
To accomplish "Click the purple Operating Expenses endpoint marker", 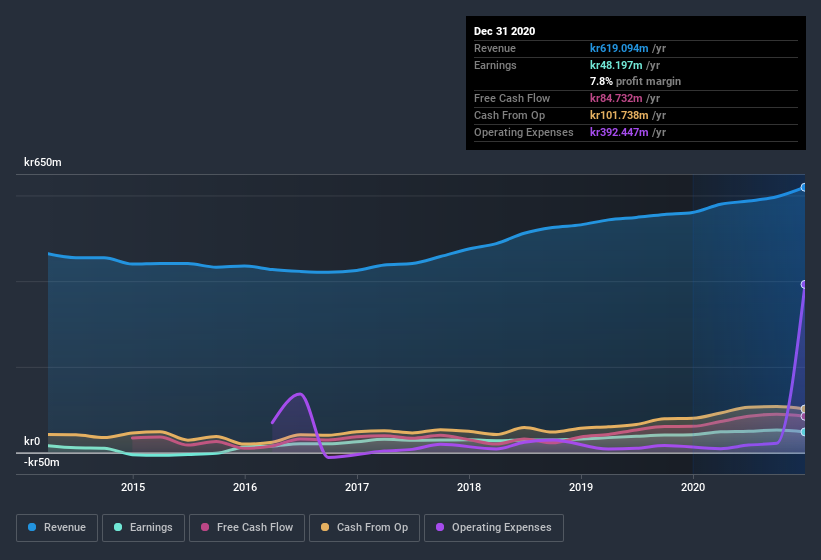I will click(x=804, y=284).
